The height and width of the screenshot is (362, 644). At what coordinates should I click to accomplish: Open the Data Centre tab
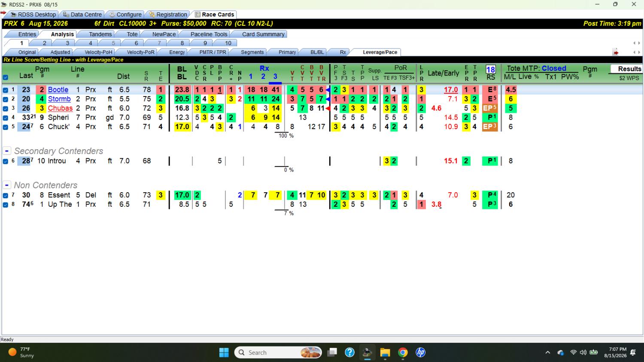click(82, 14)
